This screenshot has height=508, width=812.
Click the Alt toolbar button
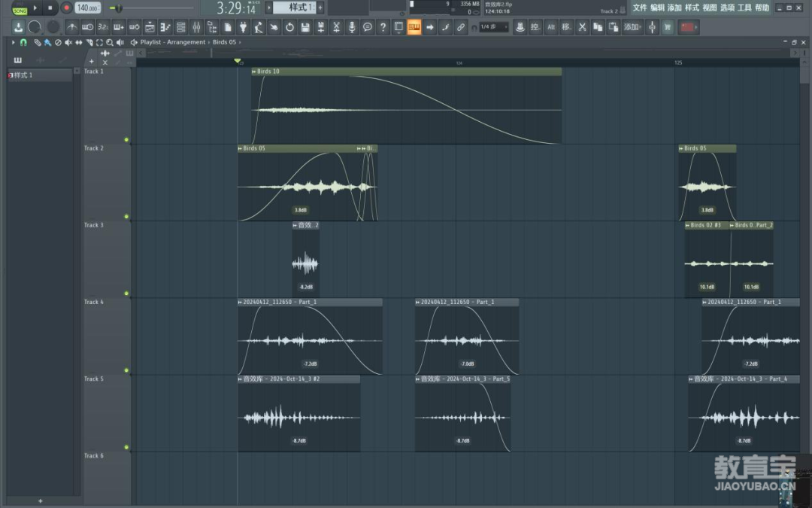(x=551, y=27)
